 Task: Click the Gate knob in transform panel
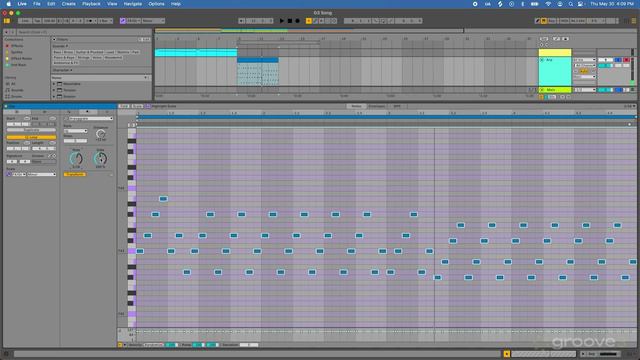100,158
